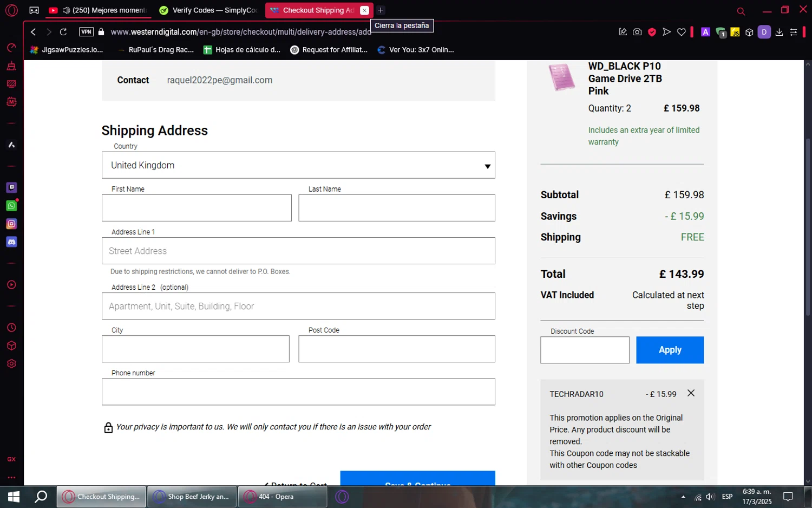Click the City input field
The width and height of the screenshot is (812, 508).
tap(195, 349)
